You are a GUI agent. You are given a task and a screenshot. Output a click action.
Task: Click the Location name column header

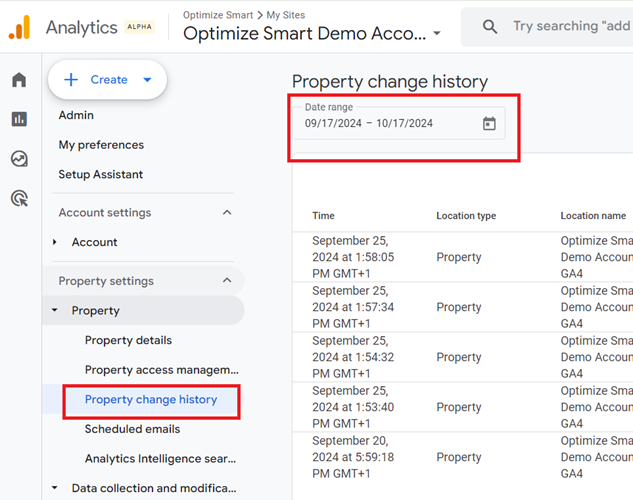[593, 216]
